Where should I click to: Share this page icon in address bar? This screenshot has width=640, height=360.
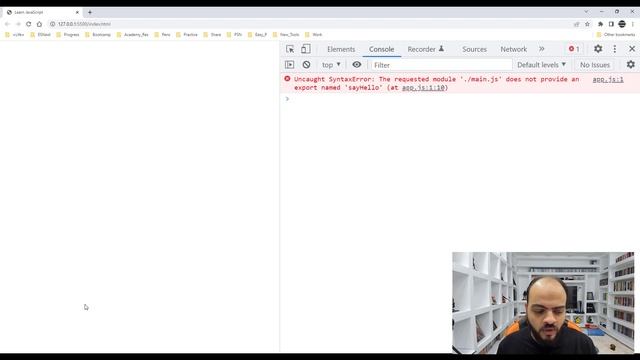[x=576, y=24]
